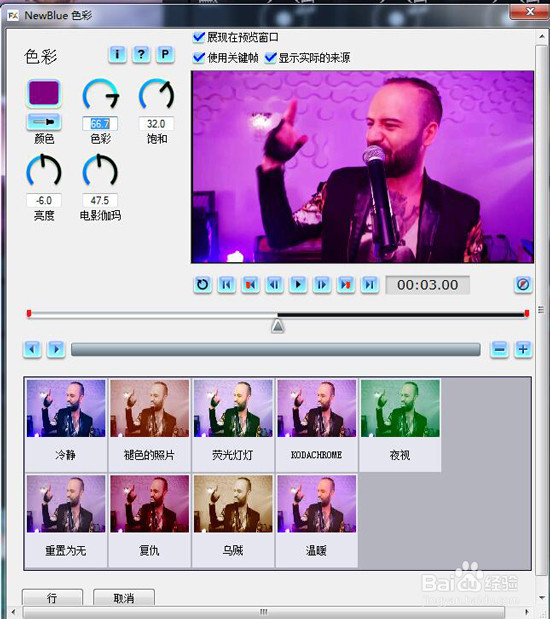Apply the 温暖 warm preset
The height and width of the screenshot is (619, 550).
[317, 520]
